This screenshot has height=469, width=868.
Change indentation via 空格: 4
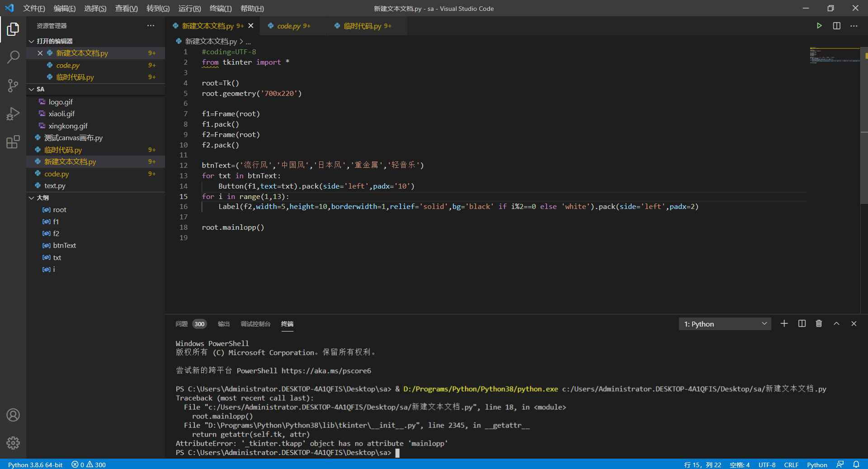tap(740, 464)
